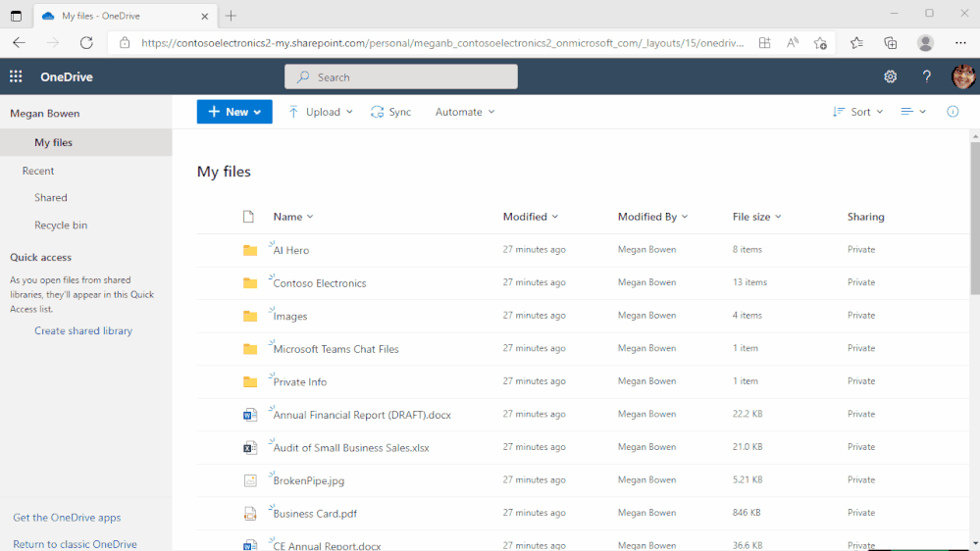Toggle browser read aloud icon
980x551 pixels.
point(793,43)
